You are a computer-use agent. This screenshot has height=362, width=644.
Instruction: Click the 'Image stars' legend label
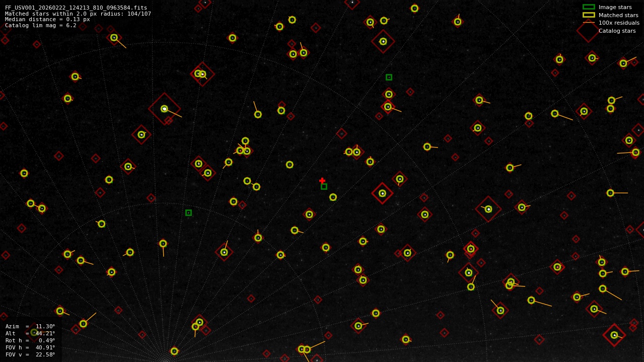tap(615, 7)
